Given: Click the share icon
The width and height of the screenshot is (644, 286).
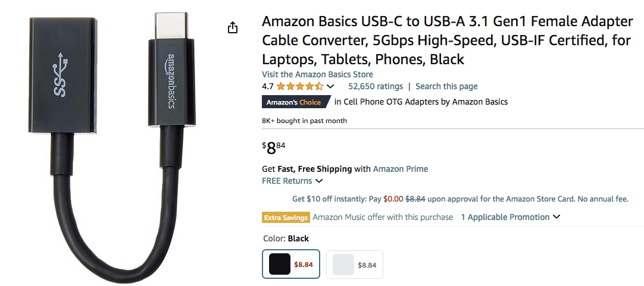Looking at the screenshot, I should [x=233, y=28].
